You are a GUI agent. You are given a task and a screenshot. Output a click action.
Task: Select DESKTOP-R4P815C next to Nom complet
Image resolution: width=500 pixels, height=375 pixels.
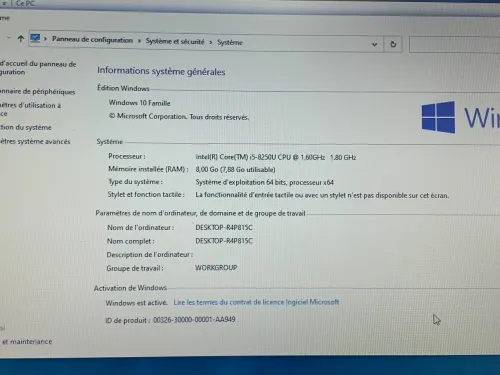pos(224,241)
